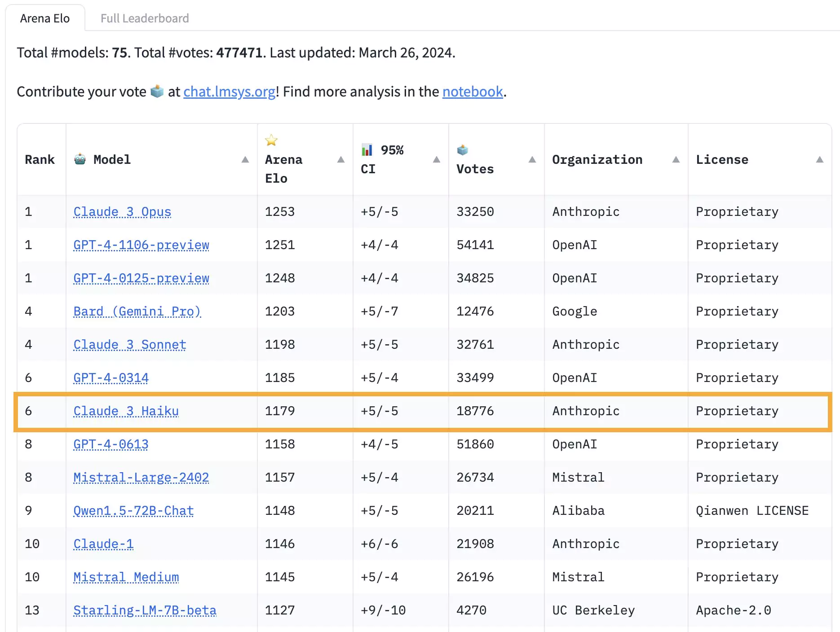This screenshot has height=632, width=840.
Task: Sort table by Model column arrow
Action: pyautogui.click(x=245, y=160)
